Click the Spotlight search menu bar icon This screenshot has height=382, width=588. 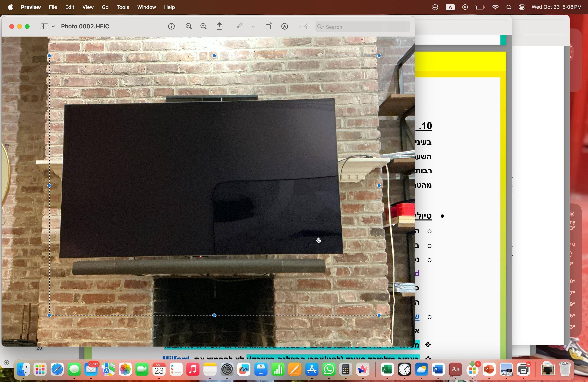pos(508,7)
